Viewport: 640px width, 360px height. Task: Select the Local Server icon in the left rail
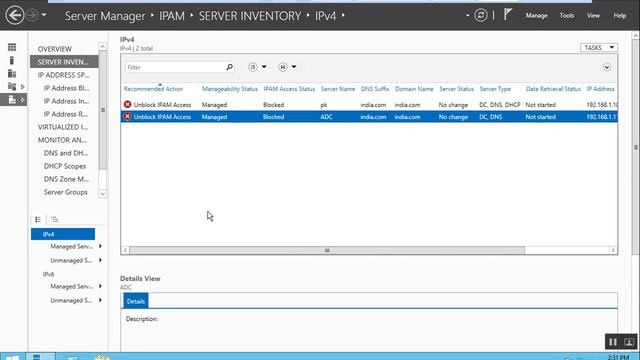click(12, 60)
